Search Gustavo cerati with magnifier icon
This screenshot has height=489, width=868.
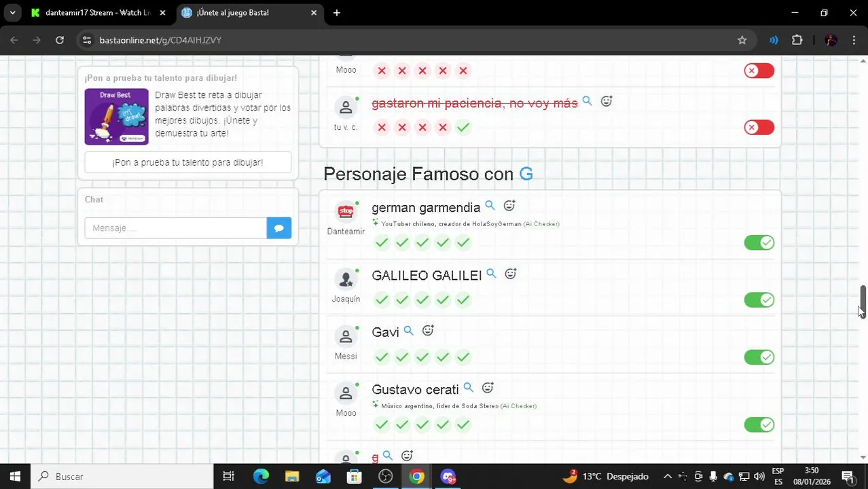tap(468, 388)
